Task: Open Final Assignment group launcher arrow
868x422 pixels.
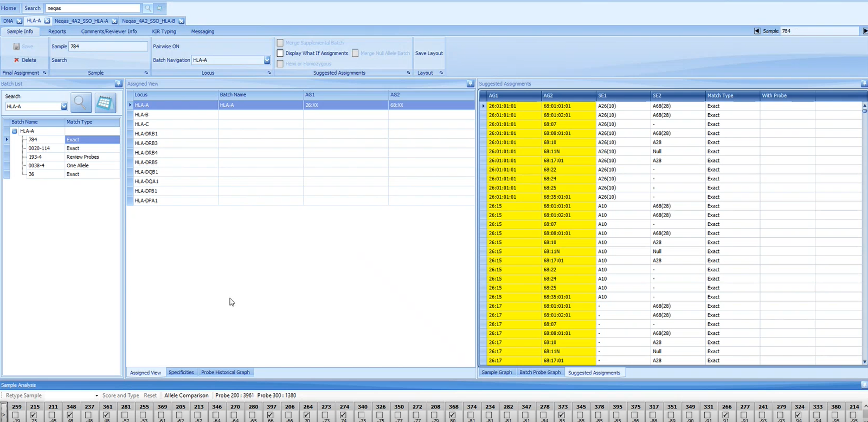Action: [x=44, y=73]
